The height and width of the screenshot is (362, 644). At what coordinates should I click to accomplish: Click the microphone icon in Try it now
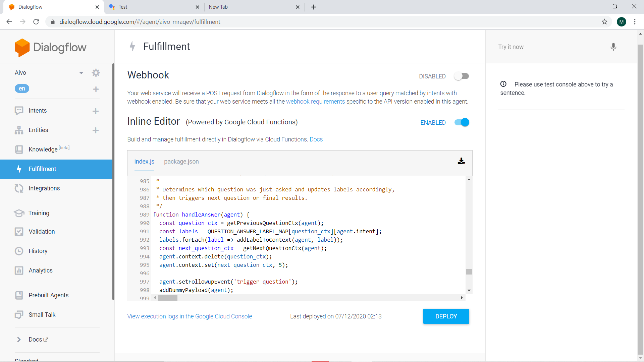[x=613, y=47]
